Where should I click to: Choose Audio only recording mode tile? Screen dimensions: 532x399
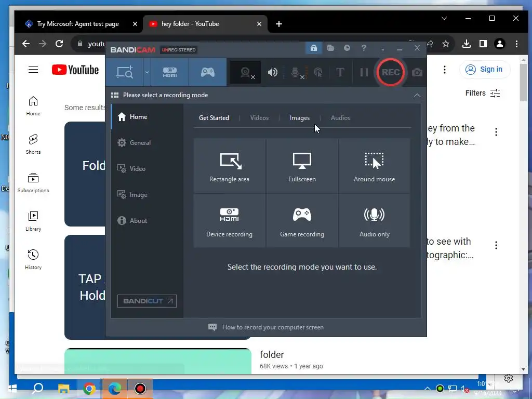pyautogui.click(x=374, y=220)
